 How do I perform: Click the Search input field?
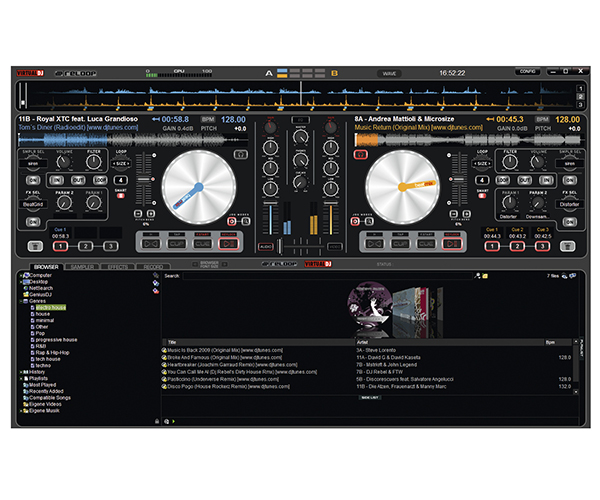[327, 276]
